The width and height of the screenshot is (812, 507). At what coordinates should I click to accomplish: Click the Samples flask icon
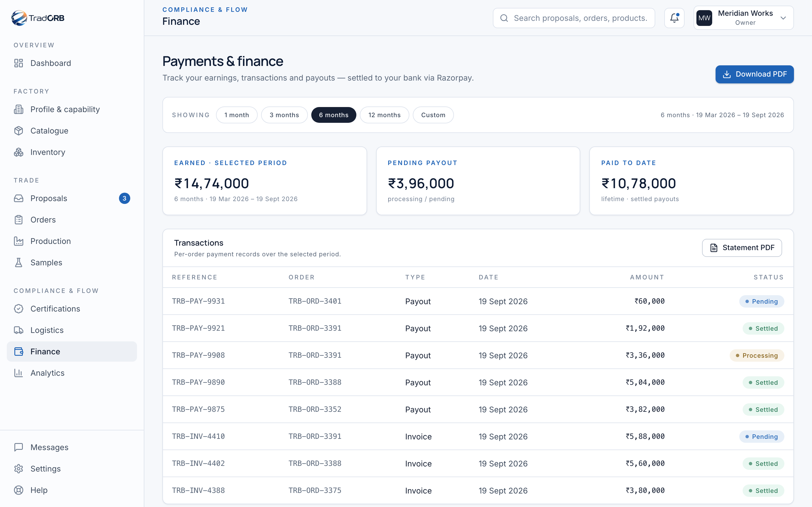pyautogui.click(x=18, y=263)
